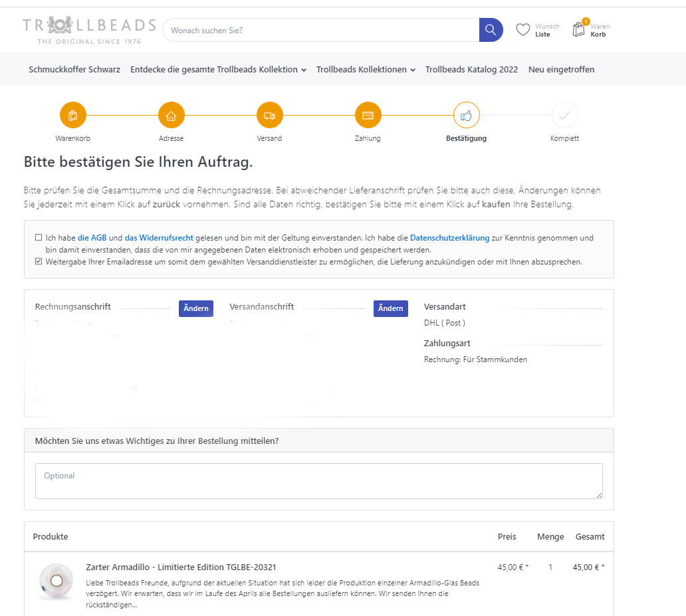Open Trollbeads Katalog 2022 menu item
The image size is (686, 616).
pyautogui.click(x=472, y=70)
